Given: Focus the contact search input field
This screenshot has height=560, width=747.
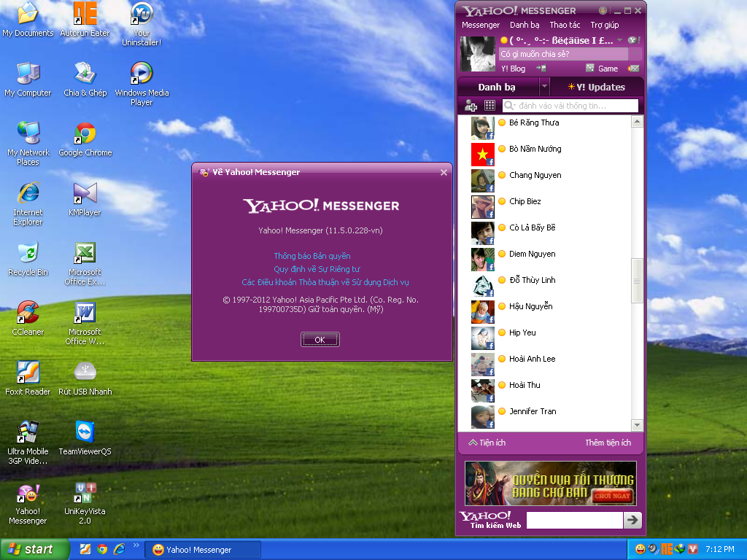Looking at the screenshot, I should coord(570,105).
